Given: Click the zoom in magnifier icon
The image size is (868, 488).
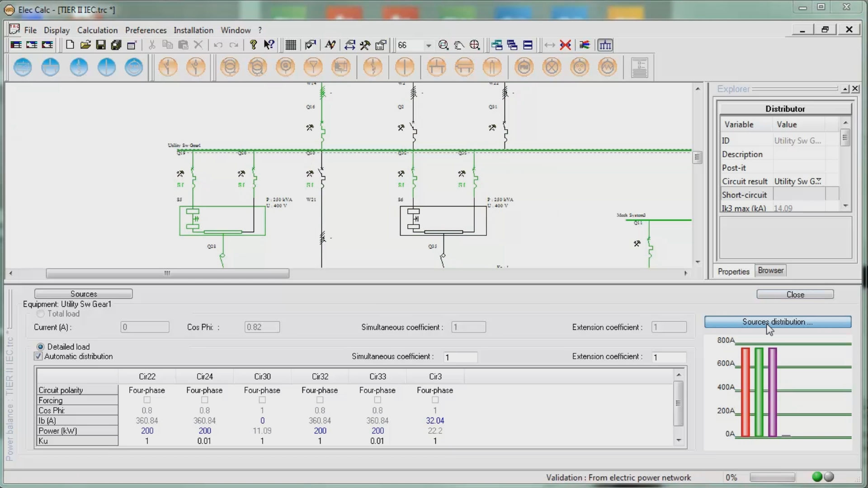Looking at the screenshot, I should pyautogui.click(x=475, y=45).
